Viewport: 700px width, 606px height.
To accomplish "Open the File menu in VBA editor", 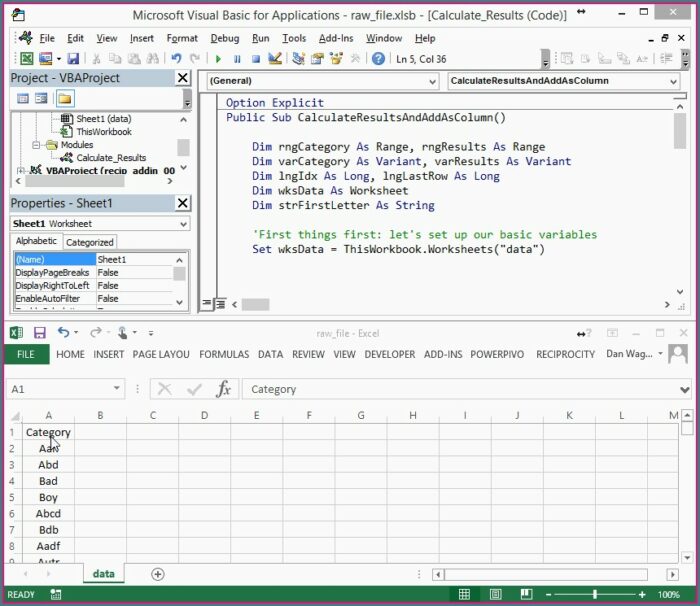I will coord(47,38).
